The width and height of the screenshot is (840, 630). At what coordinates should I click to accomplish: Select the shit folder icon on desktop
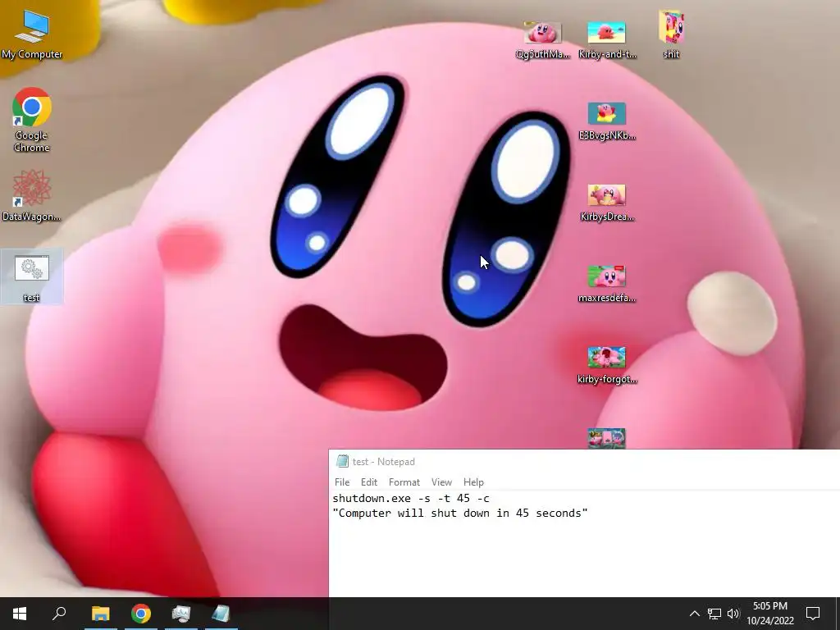click(671, 34)
